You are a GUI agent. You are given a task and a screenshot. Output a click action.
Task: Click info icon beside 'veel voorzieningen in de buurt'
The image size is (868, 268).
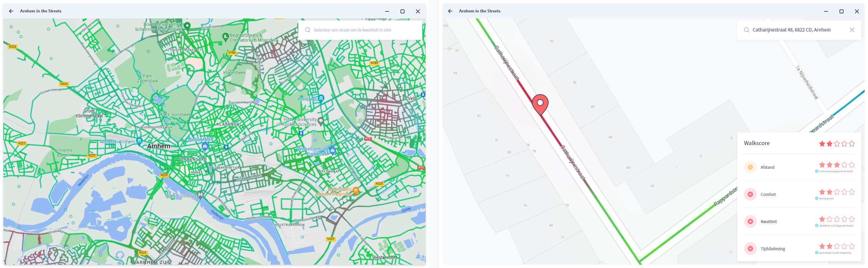click(816, 172)
